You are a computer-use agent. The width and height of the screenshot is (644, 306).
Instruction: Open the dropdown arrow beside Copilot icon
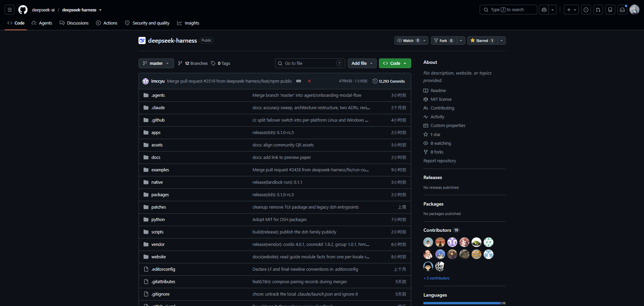(552, 10)
